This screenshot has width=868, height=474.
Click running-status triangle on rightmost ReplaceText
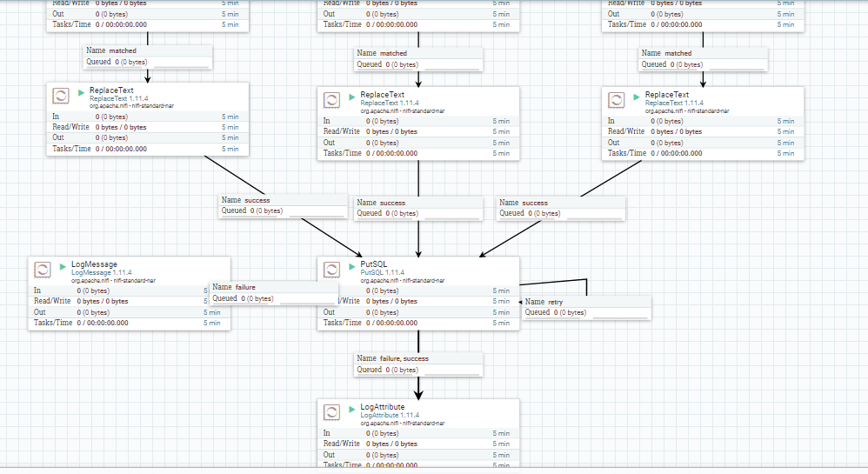point(636,97)
